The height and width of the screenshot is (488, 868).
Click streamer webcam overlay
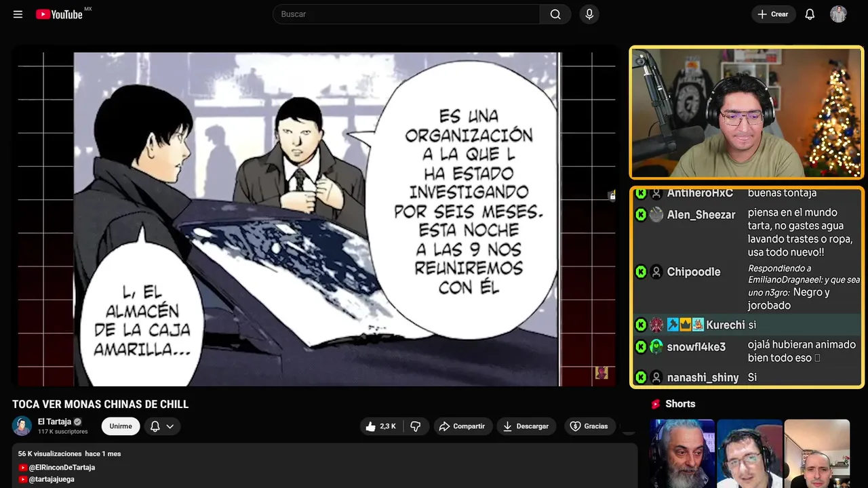pos(747,113)
